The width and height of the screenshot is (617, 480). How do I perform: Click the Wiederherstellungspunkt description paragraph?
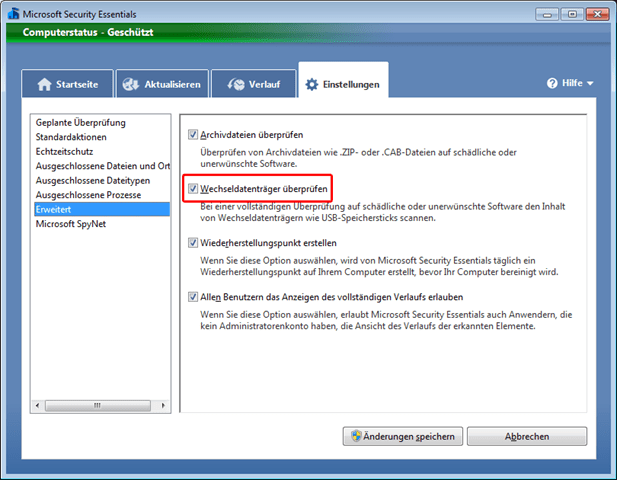tap(379, 266)
